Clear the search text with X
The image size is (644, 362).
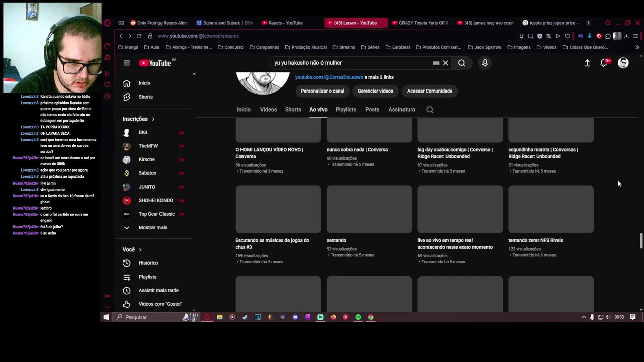tap(445, 63)
